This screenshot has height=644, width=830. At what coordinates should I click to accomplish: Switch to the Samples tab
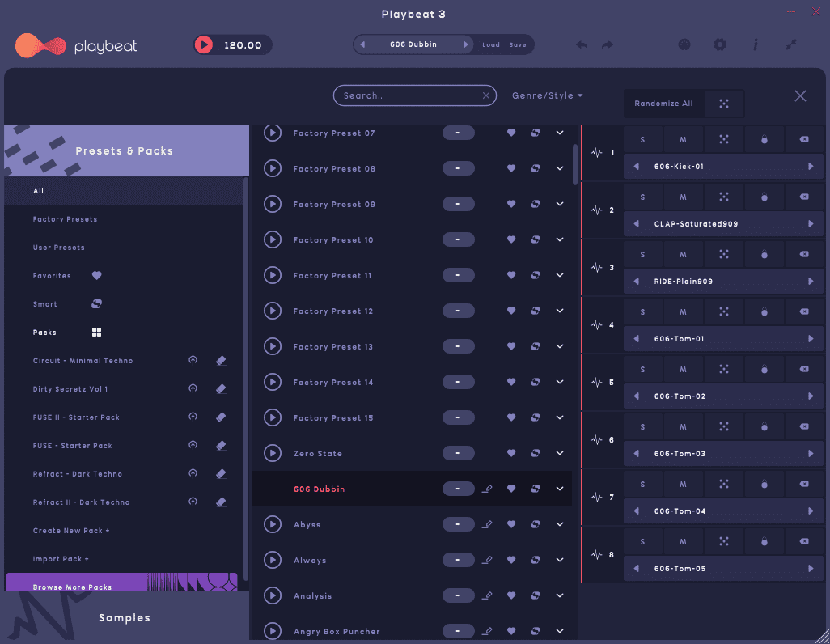pos(125,617)
